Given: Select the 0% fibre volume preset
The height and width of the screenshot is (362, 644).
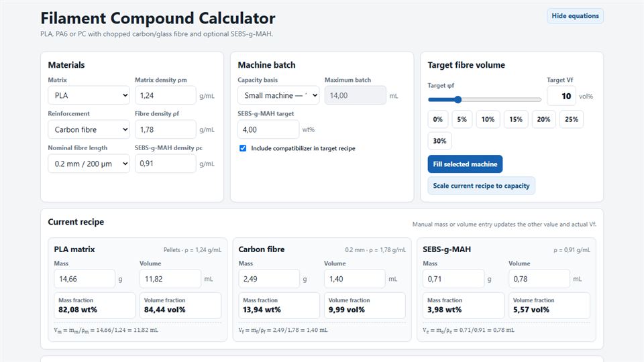Looking at the screenshot, I should click(x=438, y=119).
